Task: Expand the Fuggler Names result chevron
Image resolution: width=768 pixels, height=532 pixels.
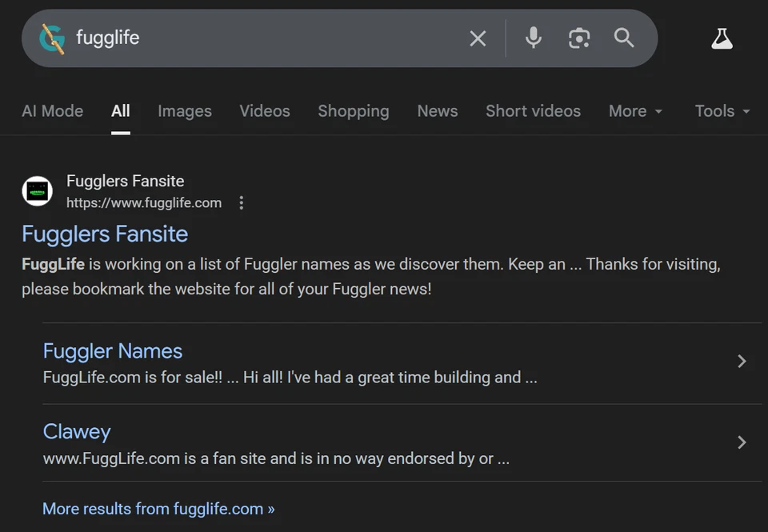Action: coord(742,362)
